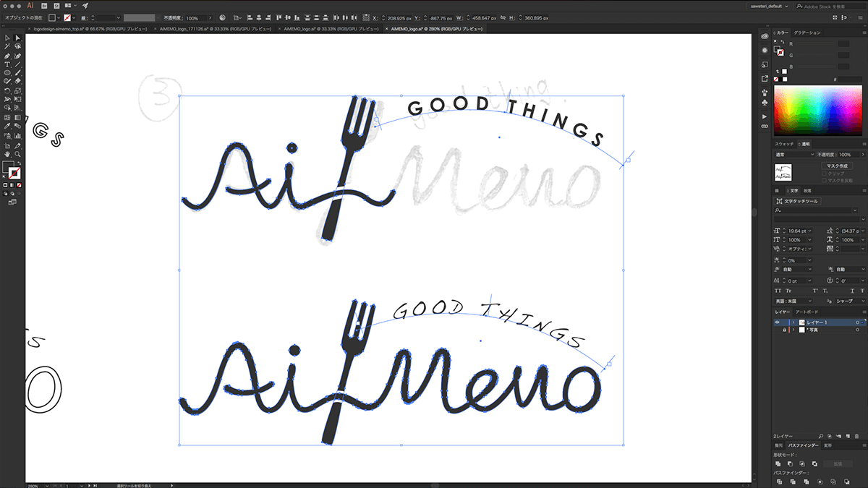
Task: Open fill color dropdown in control bar
Action: click(x=60, y=17)
